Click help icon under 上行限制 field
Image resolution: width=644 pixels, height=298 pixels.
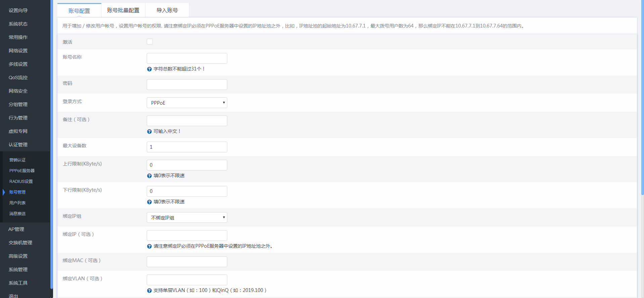149,176
